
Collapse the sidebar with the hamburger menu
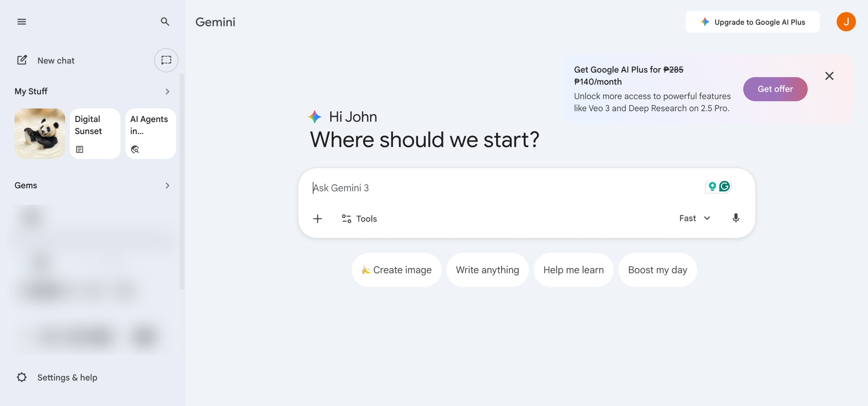click(x=22, y=22)
